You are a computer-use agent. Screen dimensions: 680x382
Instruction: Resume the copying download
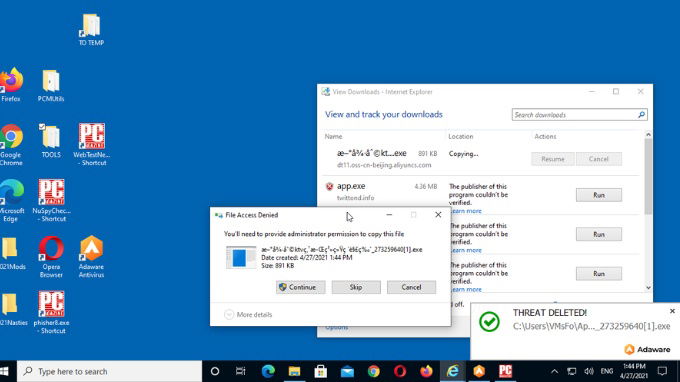(553, 159)
